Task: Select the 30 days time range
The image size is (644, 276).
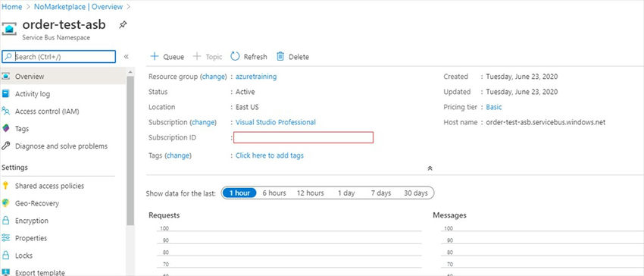Action: click(416, 193)
